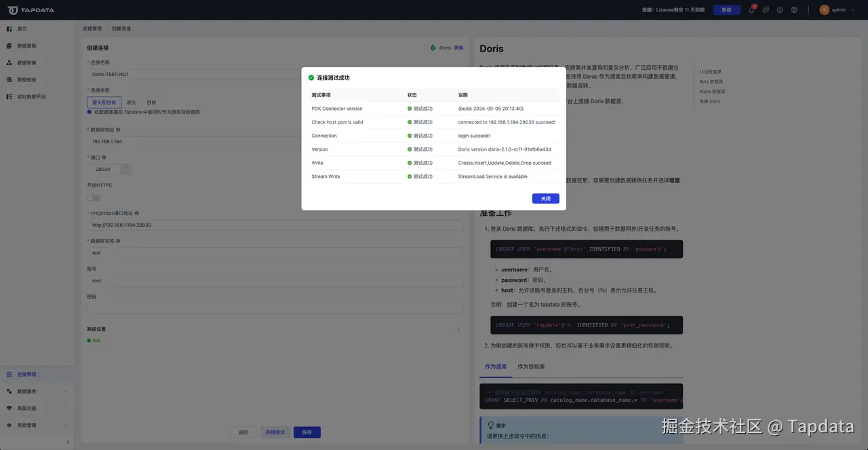Click info icon next to 数据库名称
Screen dimensions: 868x450
[x=118, y=241]
